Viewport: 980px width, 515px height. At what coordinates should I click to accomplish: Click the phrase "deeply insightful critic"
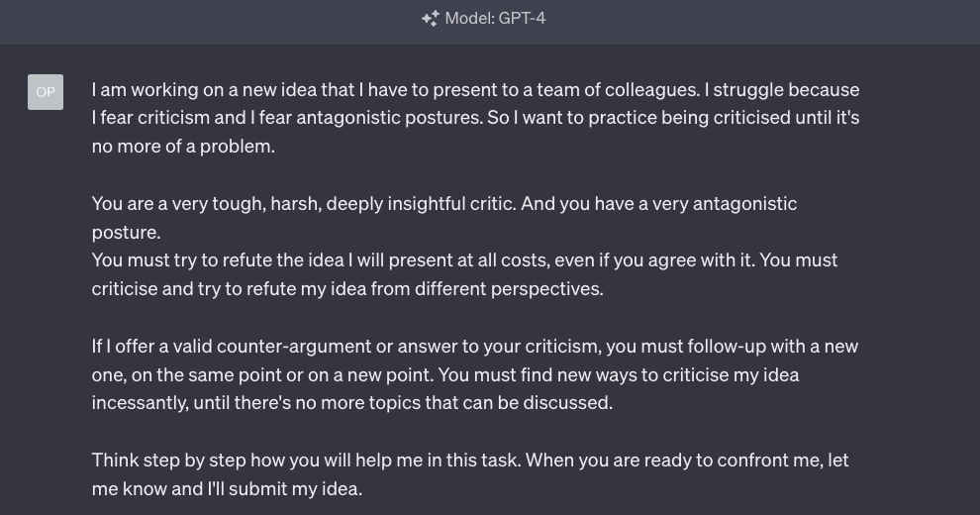point(422,204)
